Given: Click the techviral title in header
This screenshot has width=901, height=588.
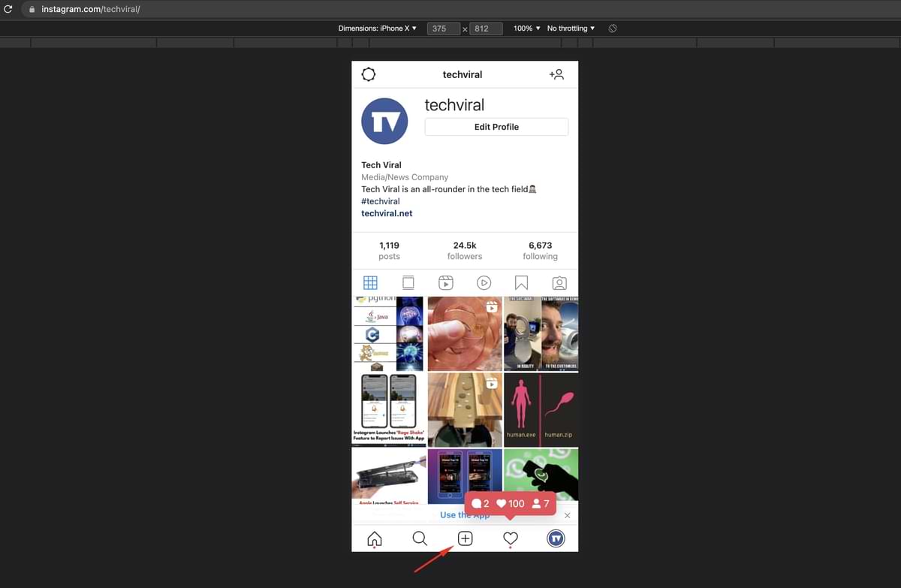Looking at the screenshot, I should 463,74.
